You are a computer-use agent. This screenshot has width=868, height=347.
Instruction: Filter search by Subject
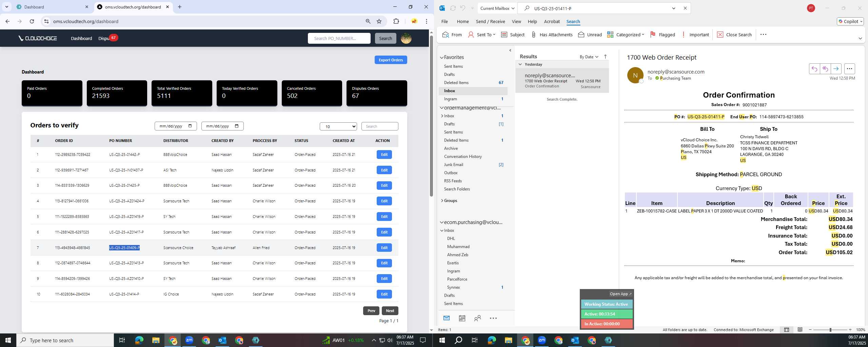click(513, 35)
